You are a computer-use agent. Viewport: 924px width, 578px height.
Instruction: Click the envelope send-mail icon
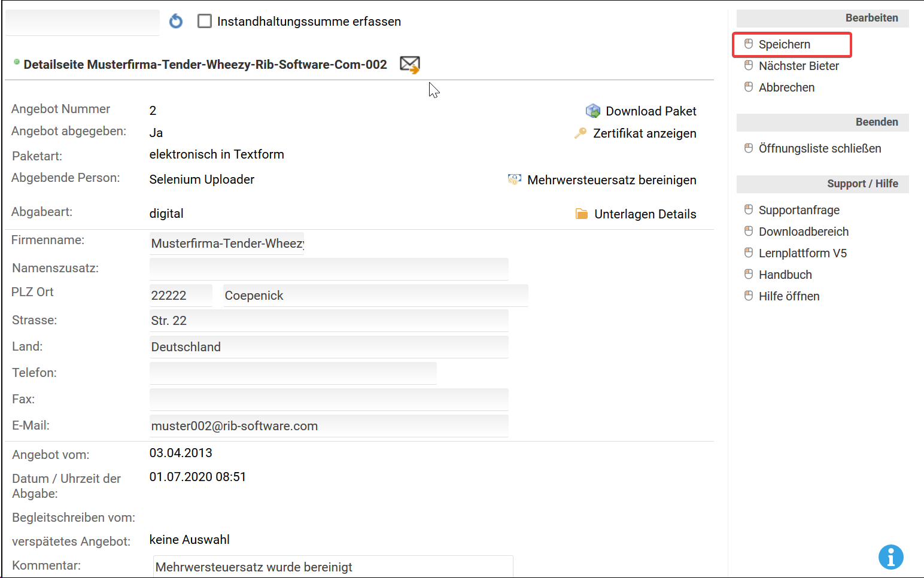[410, 64]
